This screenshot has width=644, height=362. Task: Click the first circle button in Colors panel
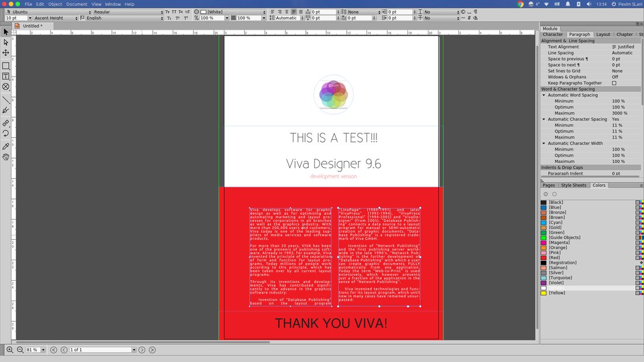pos(546,194)
